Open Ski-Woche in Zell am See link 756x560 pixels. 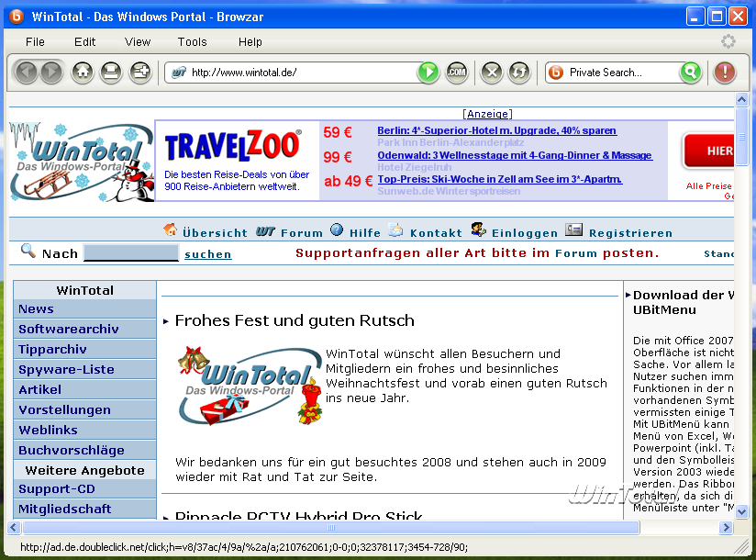499,179
